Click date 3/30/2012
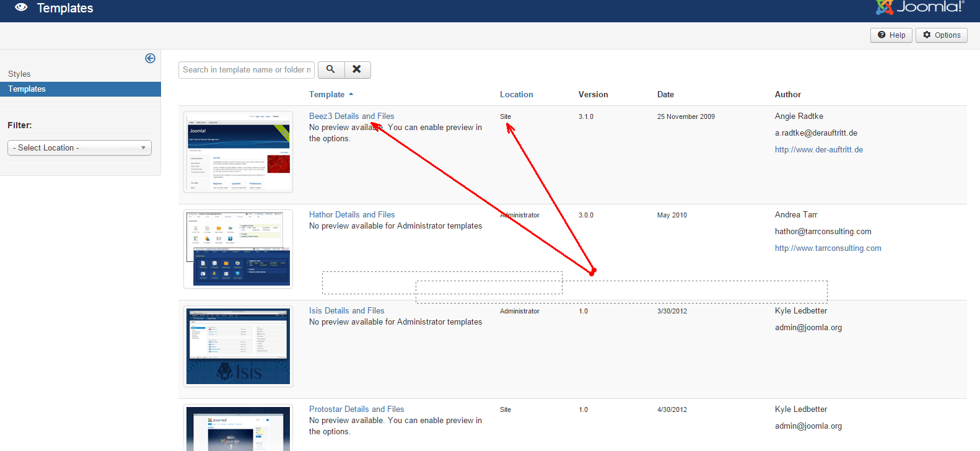Image resolution: width=980 pixels, height=451 pixels. (672, 311)
